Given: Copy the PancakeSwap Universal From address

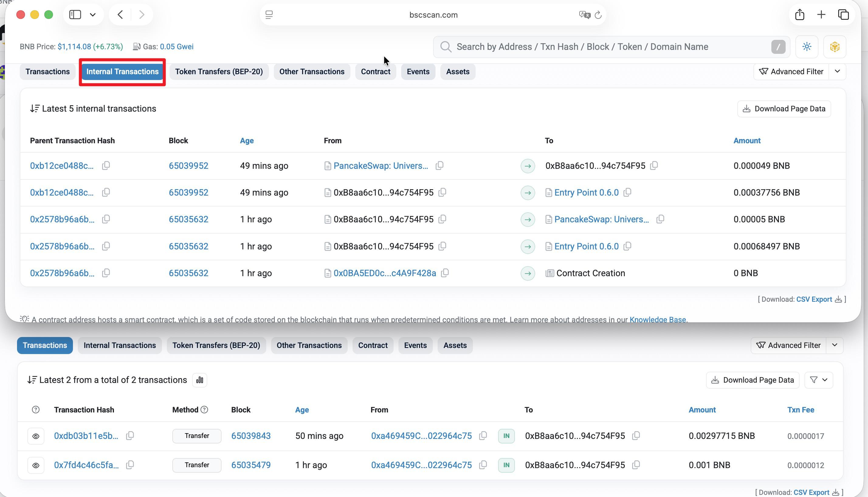Looking at the screenshot, I should [x=439, y=165].
